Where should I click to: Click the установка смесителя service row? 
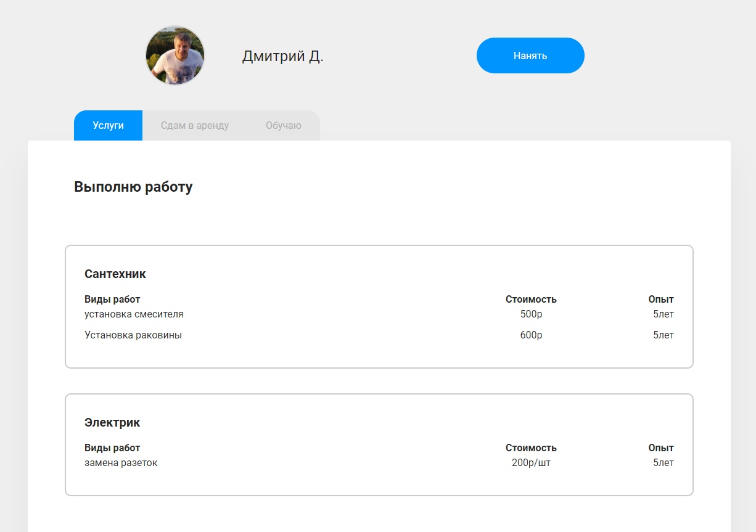[x=134, y=314]
